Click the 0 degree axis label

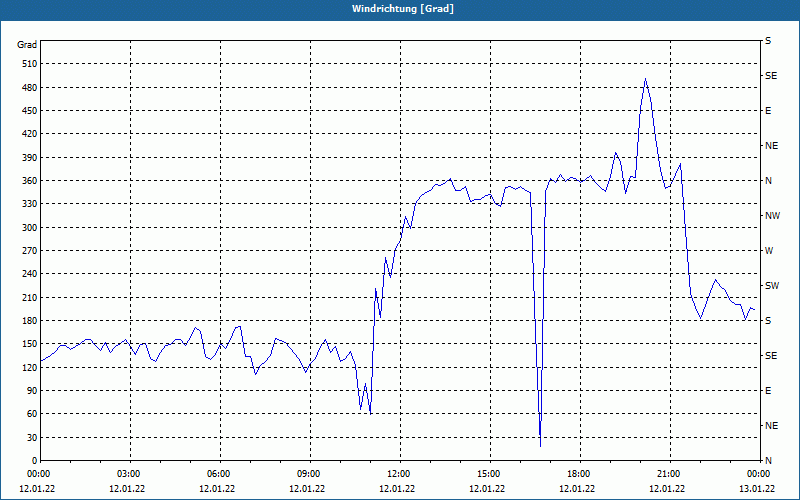tap(34, 461)
